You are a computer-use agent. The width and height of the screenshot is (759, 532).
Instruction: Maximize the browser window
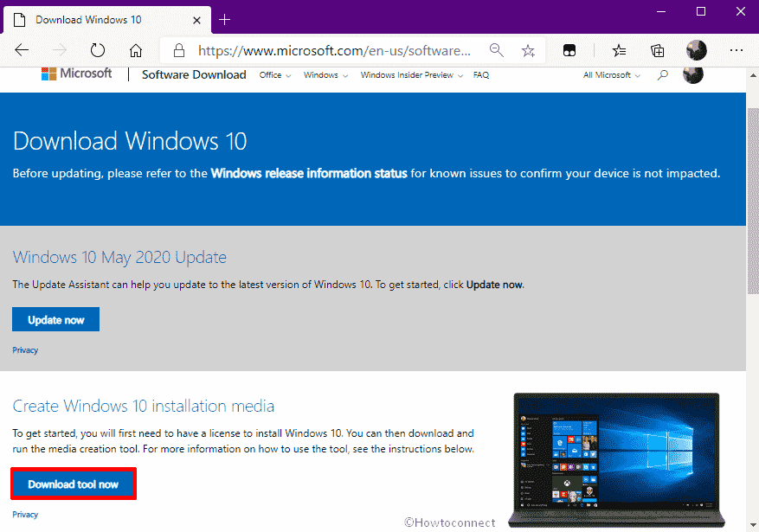coord(701,11)
